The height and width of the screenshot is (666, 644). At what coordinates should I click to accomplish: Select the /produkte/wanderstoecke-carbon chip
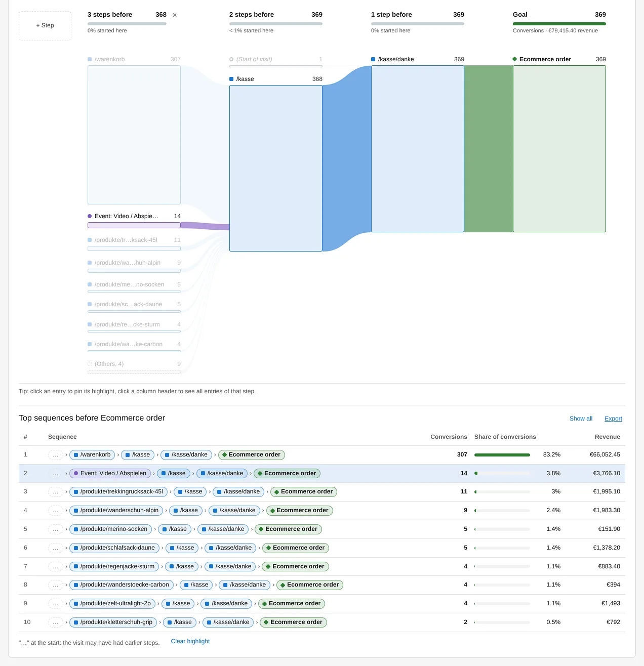tap(122, 585)
